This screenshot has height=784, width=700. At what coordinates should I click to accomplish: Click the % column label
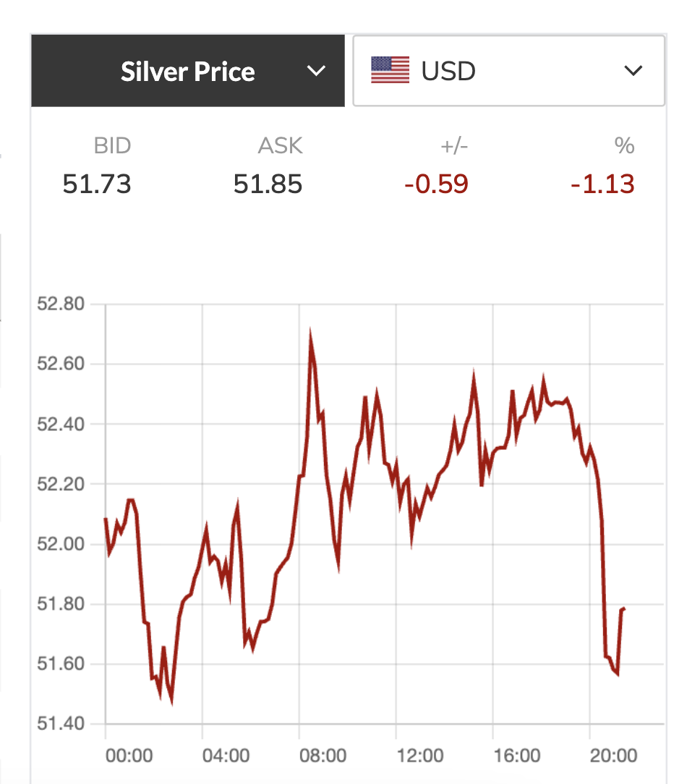click(624, 146)
